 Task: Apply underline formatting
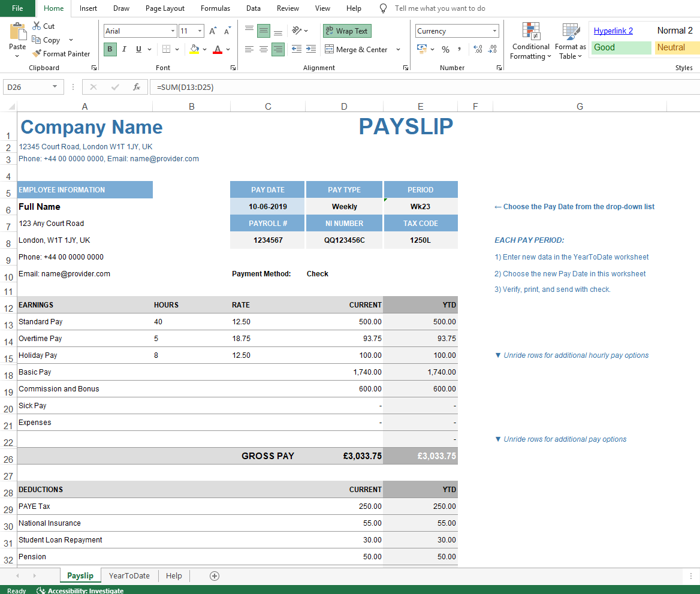pyautogui.click(x=138, y=49)
